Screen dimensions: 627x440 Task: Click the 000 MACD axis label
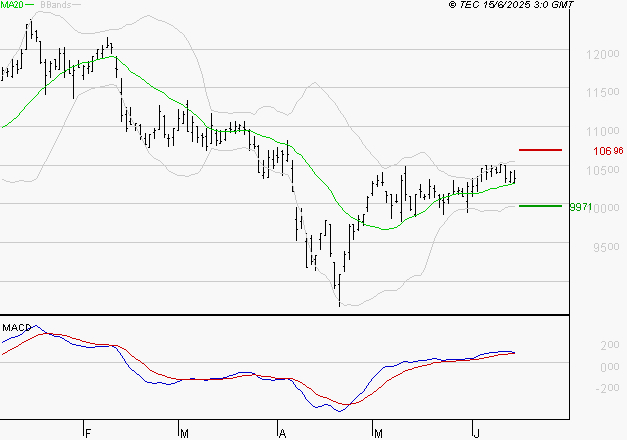(610, 367)
